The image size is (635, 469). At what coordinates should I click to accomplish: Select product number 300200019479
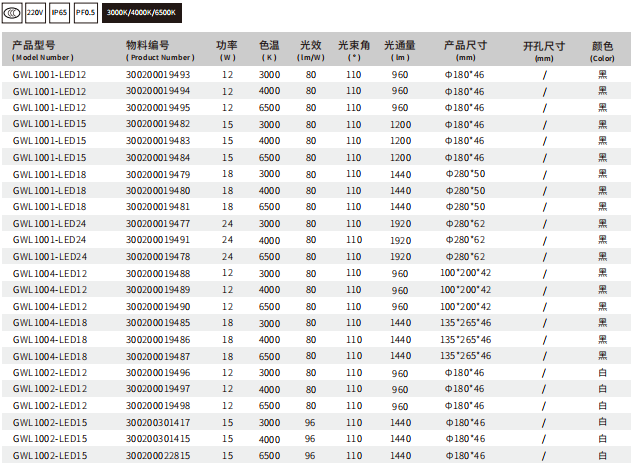(158, 174)
